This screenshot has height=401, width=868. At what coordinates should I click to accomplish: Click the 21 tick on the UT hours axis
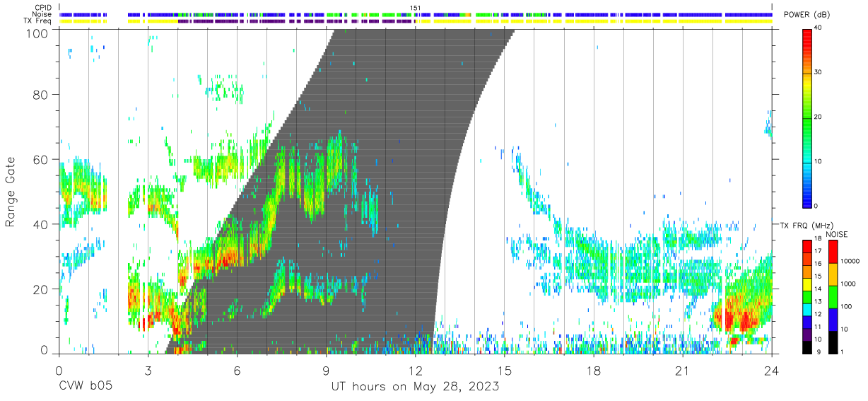point(682,370)
